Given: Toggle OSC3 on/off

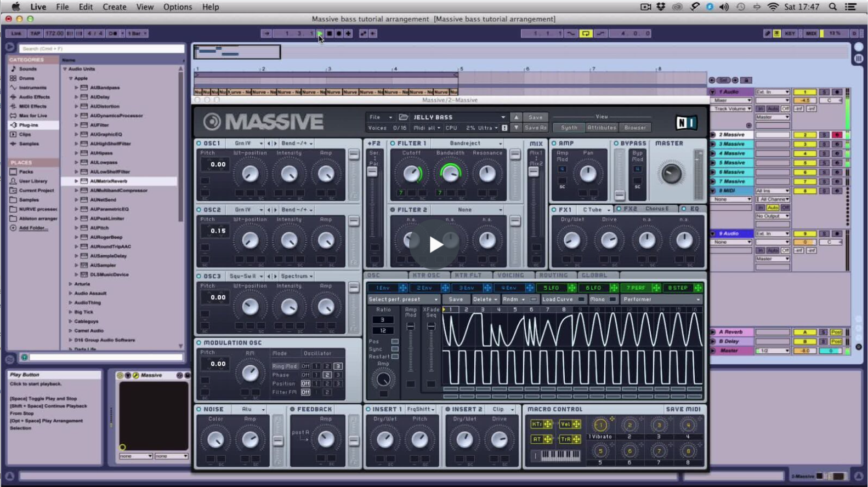Looking at the screenshot, I should (x=199, y=276).
